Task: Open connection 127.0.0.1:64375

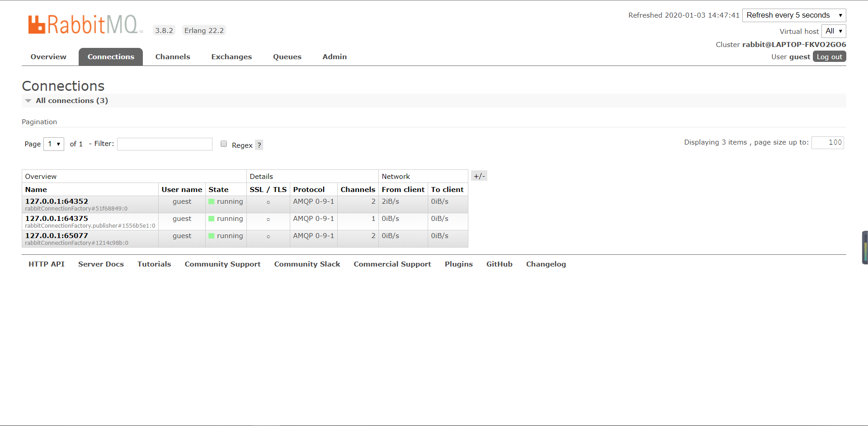Action: 57,219
